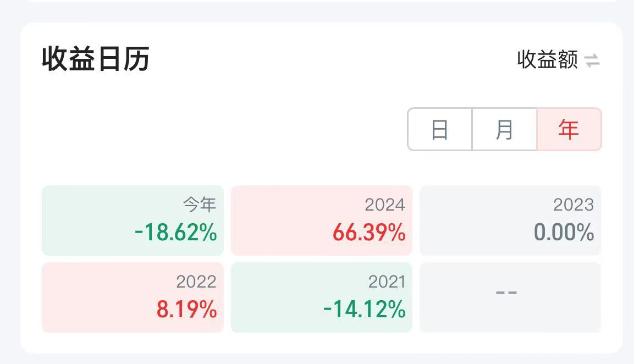Open the 2023 0.00% return tile
634x364 pixels.
(x=510, y=220)
